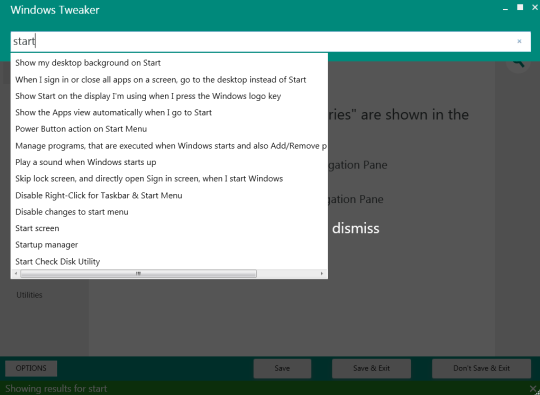Pick 'Show the Apps view automatically' result
Viewport: 540px width, 395px height.
(x=169, y=113)
